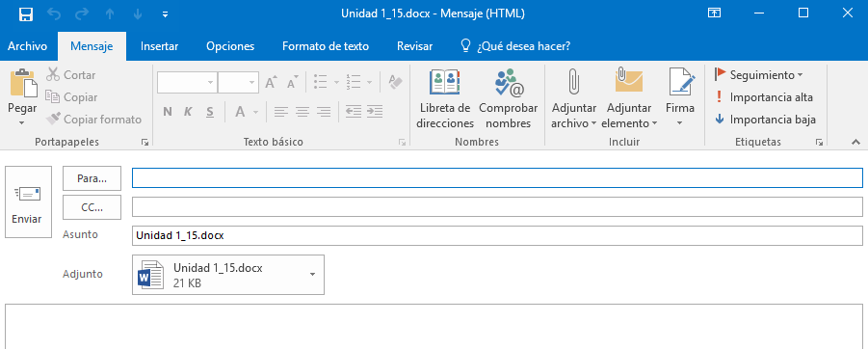Collapse the ribbon with chevron
Viewport: 868px width, 349px height.
tap(855, 143)
